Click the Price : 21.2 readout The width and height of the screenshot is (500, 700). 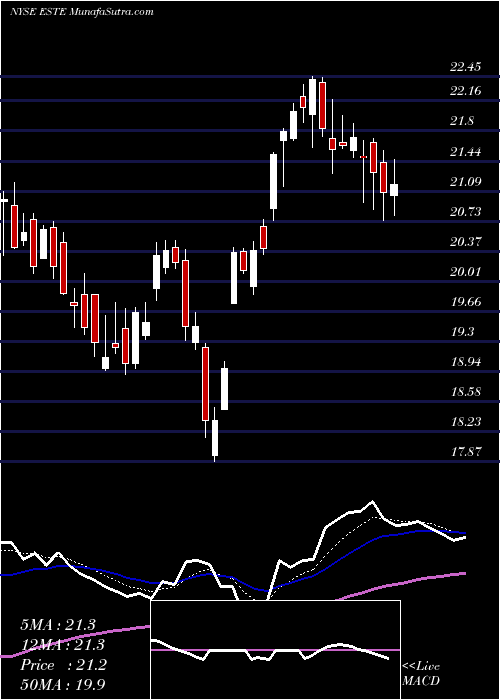(63, 665)
